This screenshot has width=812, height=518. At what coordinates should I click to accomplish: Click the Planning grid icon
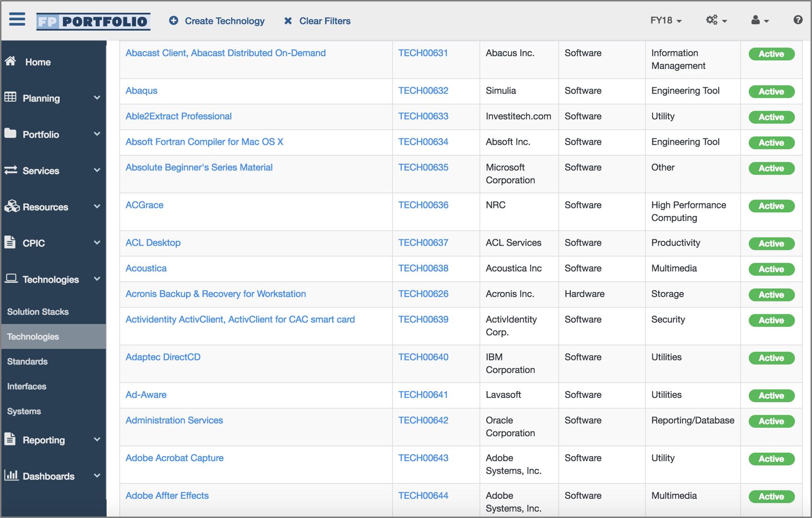[x=11, y=97]
